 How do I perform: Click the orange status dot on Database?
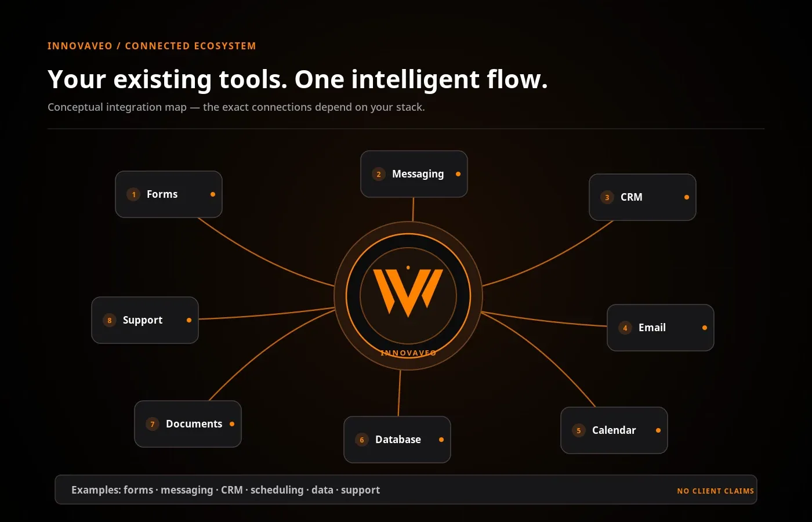click(441, 440)
